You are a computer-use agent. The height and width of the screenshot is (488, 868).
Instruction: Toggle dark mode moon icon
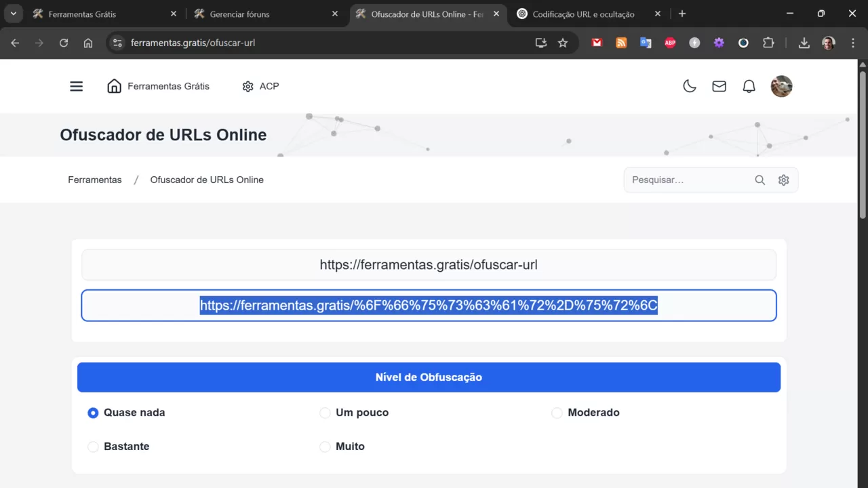(690, 86)
